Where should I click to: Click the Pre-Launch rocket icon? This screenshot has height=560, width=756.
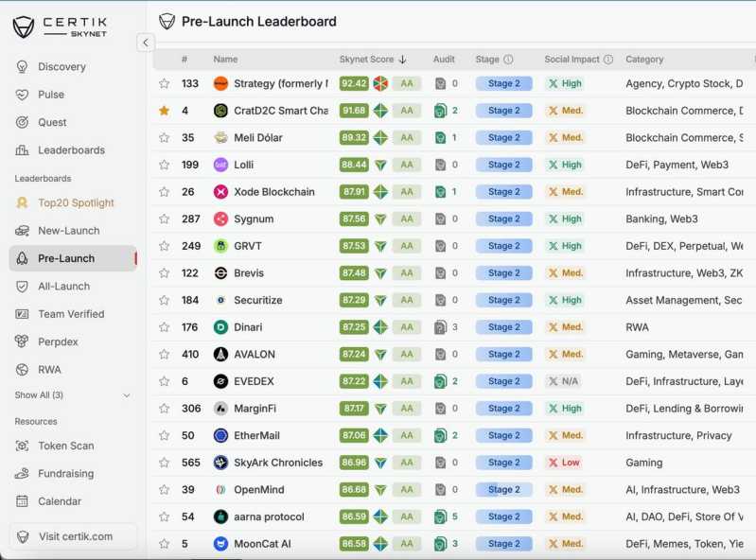pos(22,258)
